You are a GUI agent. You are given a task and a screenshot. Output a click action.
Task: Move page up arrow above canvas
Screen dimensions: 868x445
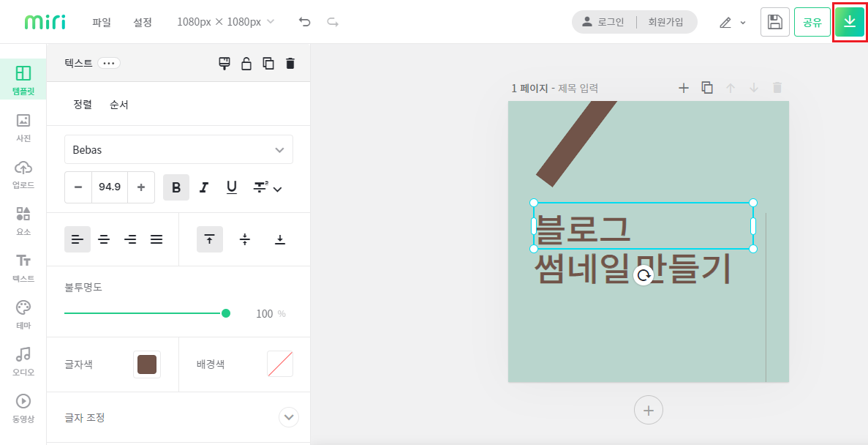coord(731,88)
